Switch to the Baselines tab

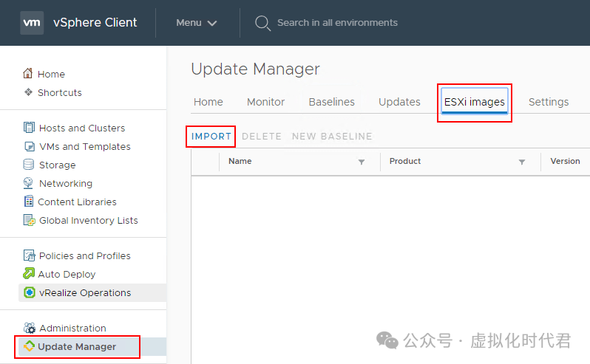click(x=331, y=102)
